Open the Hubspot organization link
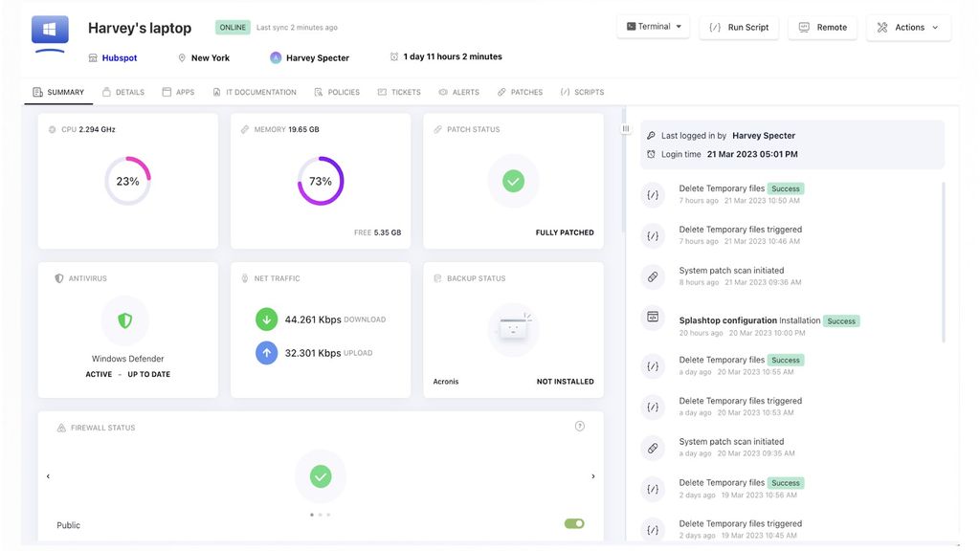 click(x=120, y=58)
